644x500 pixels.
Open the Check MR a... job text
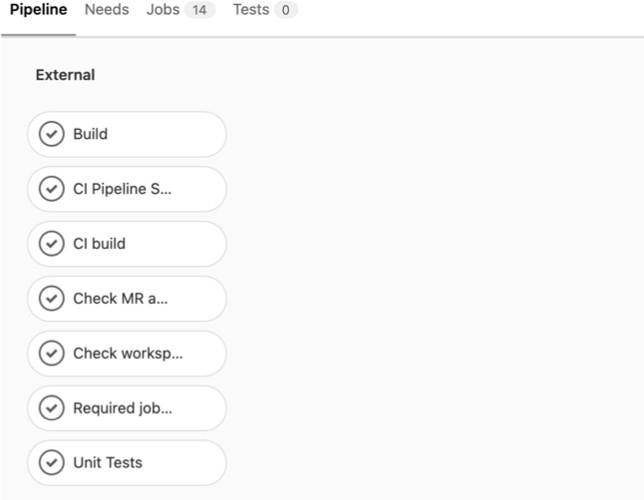click(120, 298)
